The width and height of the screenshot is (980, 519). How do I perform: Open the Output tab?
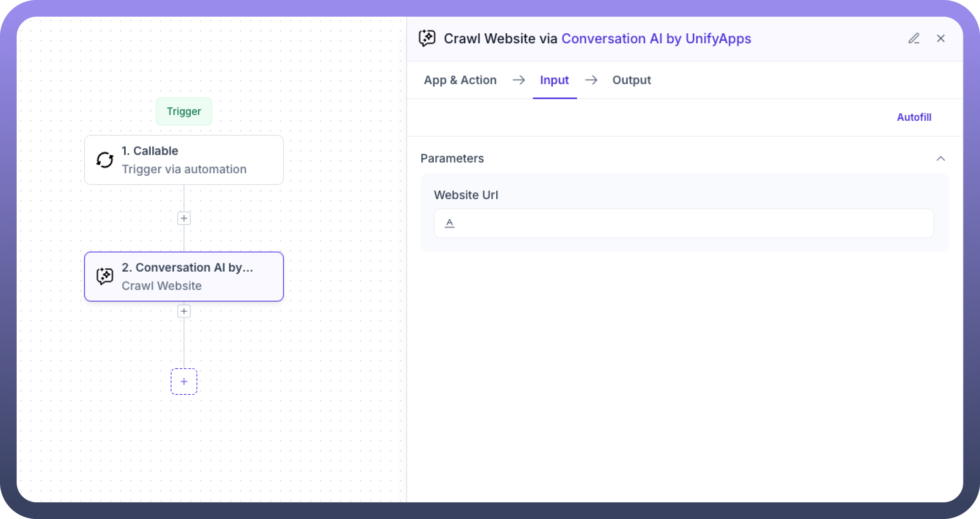click(631, 80)
